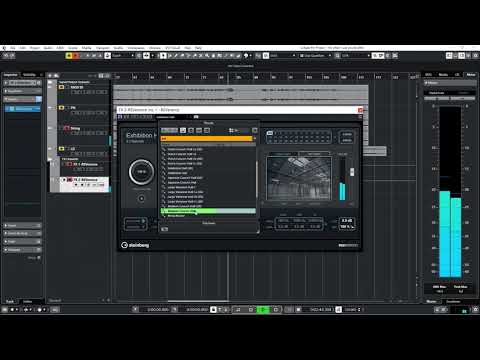Click the program matrix slots in REVerence
Image resolution: width=480 pixels, height=360 pixels.
tap(299, 137)
